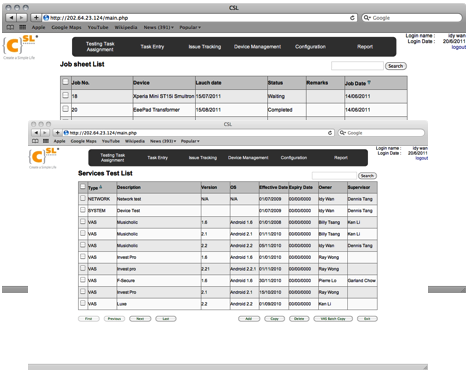Screen dimensions: 468x373
Task: Click the Garland Chow supervisor cell
Action: click(362, 280)
